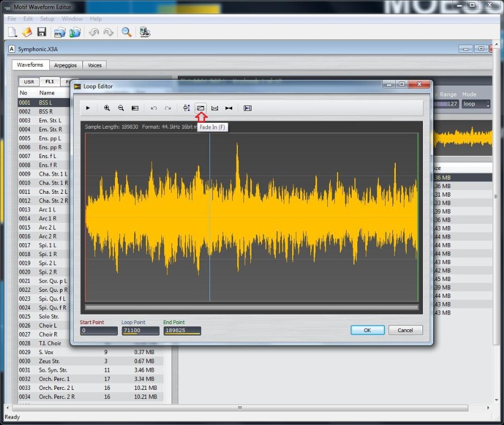This screenshot has width=504, height=425.
Task: Select the USR bank tab
Action: click(x=29, y=82)
